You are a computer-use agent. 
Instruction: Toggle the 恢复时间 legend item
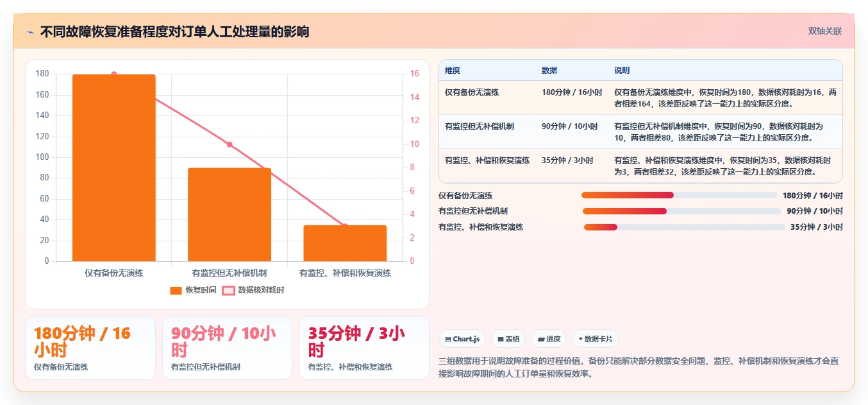pos(193,290)
